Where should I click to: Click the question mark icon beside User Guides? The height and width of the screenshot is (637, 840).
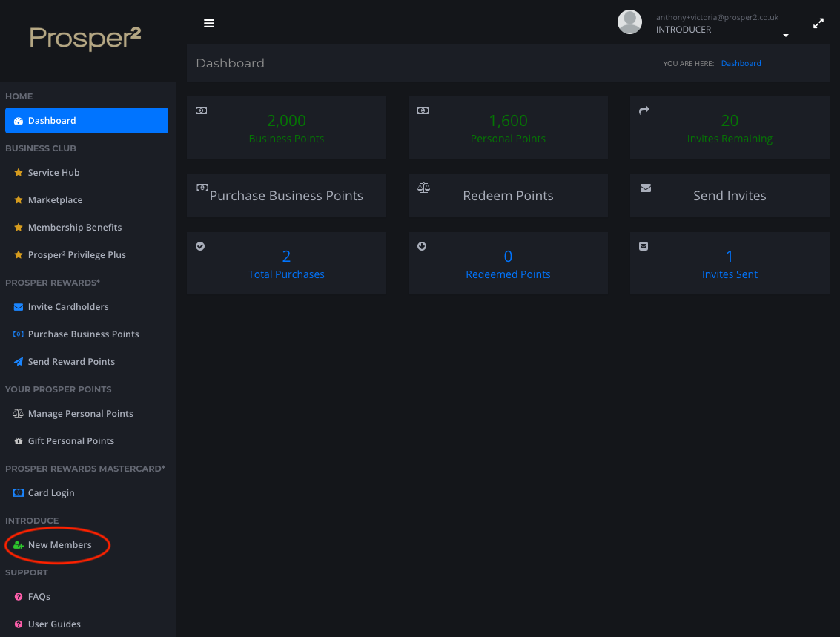tap(19, 624)
